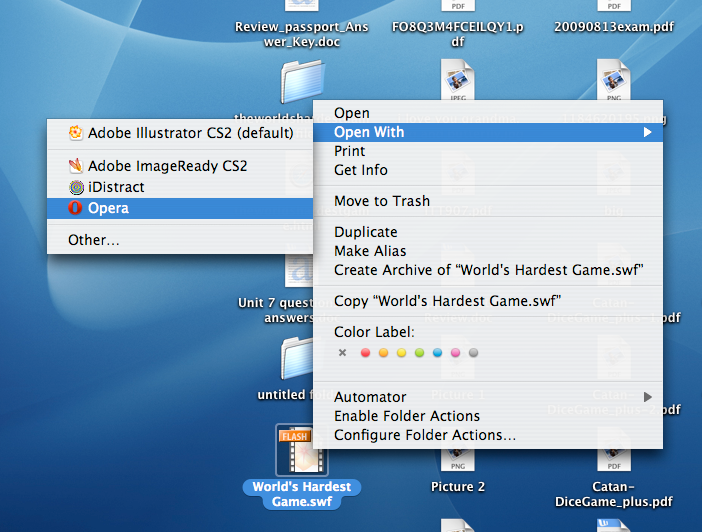Apply the green color label
The height and width of the screenshot is (532, 702).
[419, 353]
